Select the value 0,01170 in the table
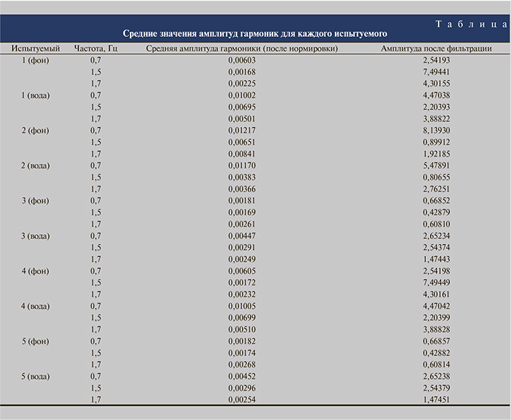The image size is (511, 420). [x=241, y=165]
